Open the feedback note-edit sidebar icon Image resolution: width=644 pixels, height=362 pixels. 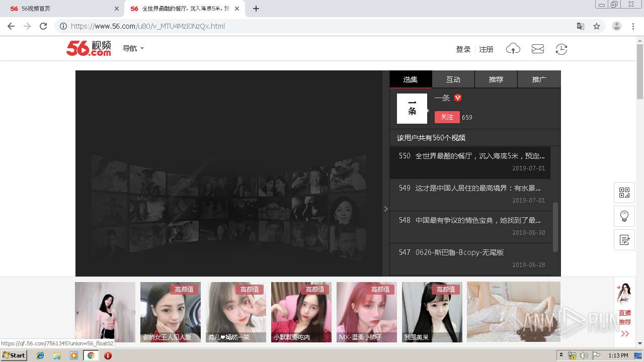pos(624,240)
